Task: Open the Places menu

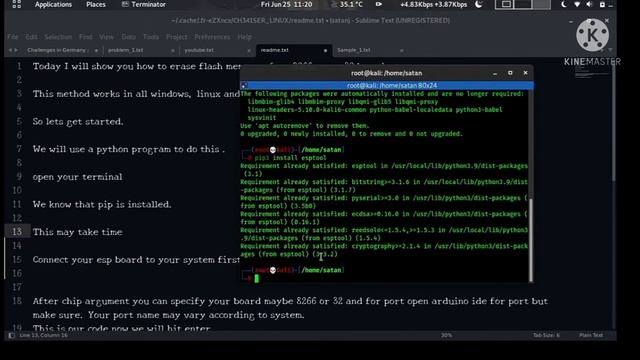Action: [96, 4]
